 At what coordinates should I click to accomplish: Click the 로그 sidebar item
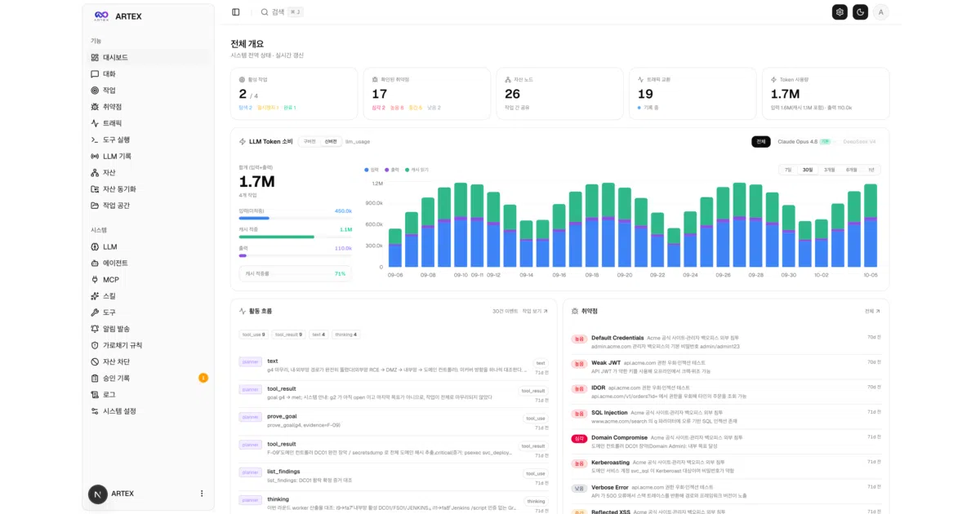[149, 395]
